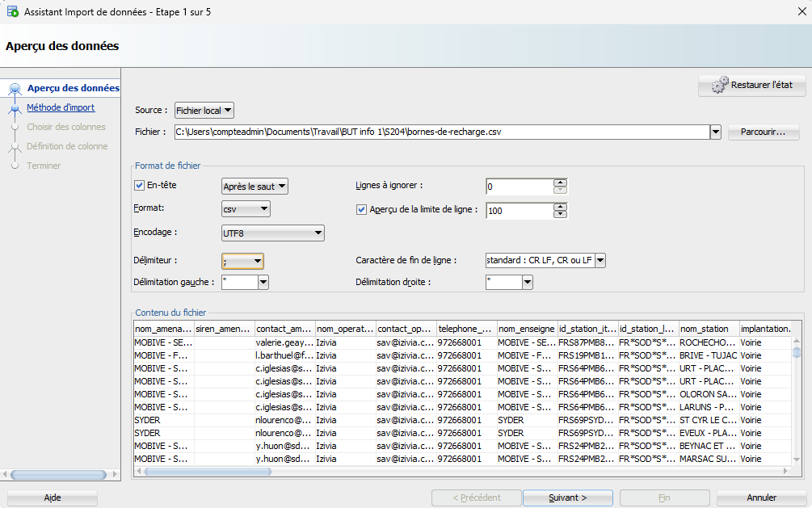Viewport: 812px width, 508px height.
Task: Click the gear icon on "Restaurer l'état"
Action: click(717, 84)
